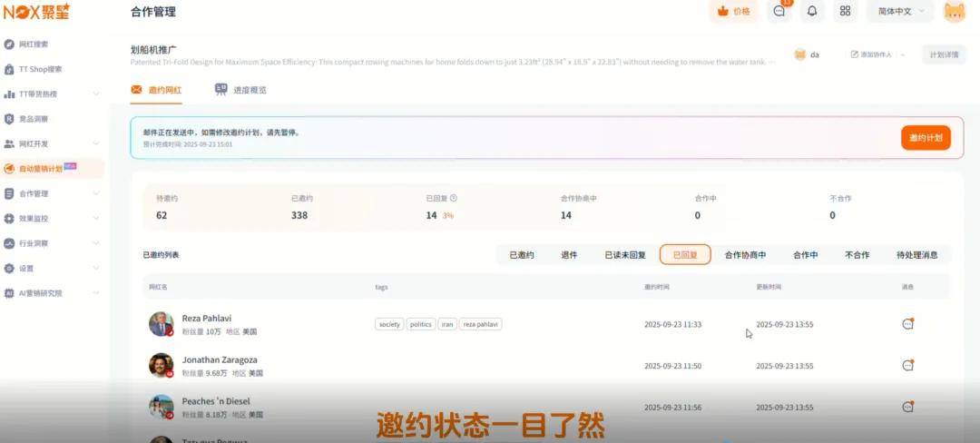The image size is (980, 443).
Task: Select the 已读未回复 filter
Action: point(625,255)
